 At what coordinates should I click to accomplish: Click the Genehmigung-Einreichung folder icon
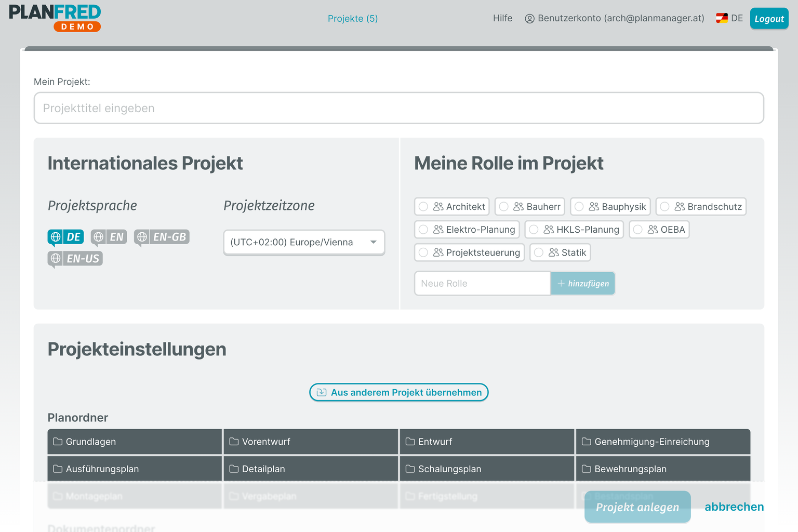click(587, 442)
